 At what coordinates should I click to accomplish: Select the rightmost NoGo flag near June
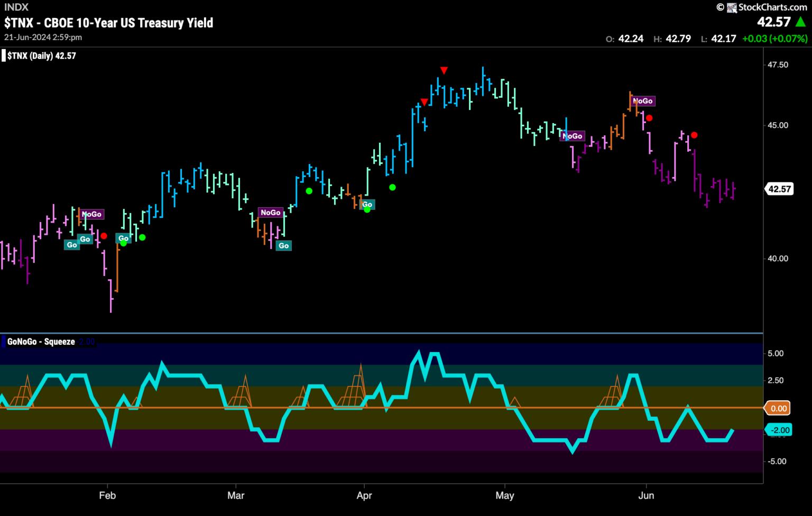point(642,101)
